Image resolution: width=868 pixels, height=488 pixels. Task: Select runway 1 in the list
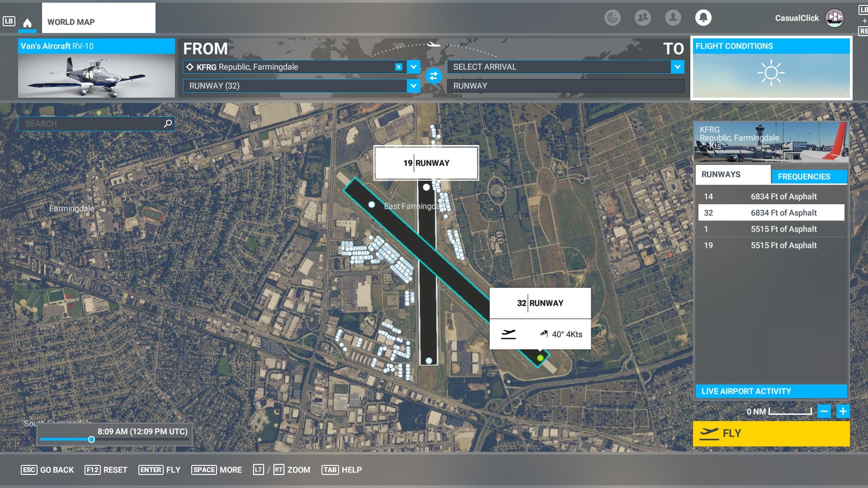click(771, 229)
